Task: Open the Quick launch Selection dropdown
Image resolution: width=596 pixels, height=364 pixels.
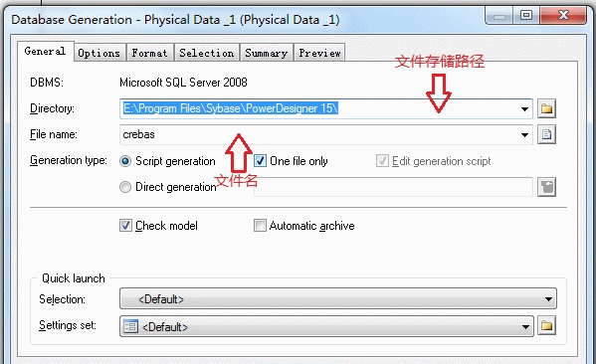Action: pos(338,298)
